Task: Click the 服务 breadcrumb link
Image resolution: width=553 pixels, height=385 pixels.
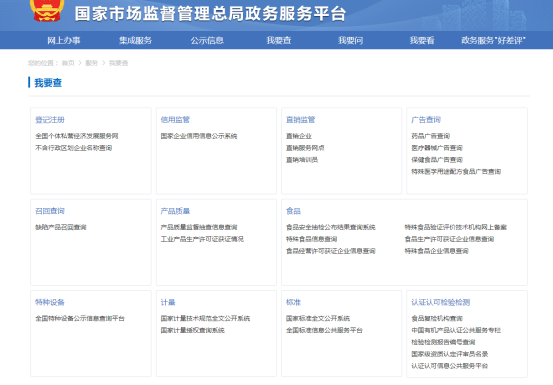Action: point(91,63)
